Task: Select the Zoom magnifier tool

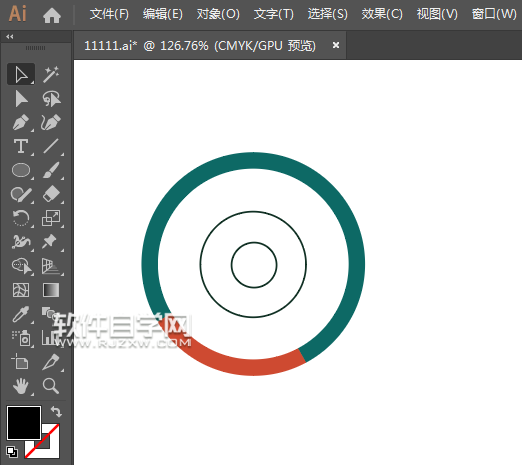Action: point(51,386)
